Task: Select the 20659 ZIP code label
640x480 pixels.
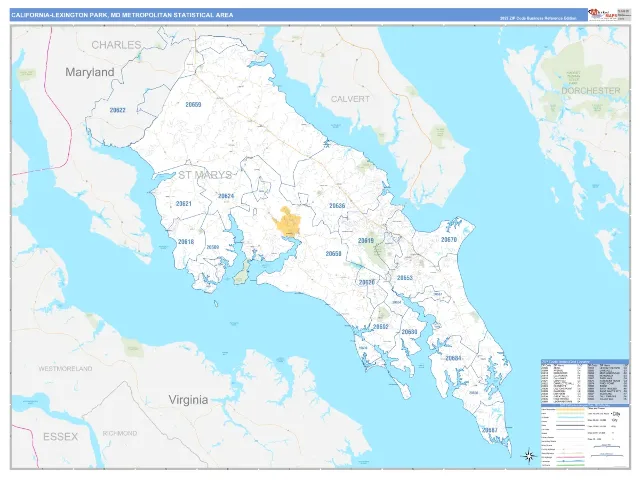Action: (x=193, y=104)
